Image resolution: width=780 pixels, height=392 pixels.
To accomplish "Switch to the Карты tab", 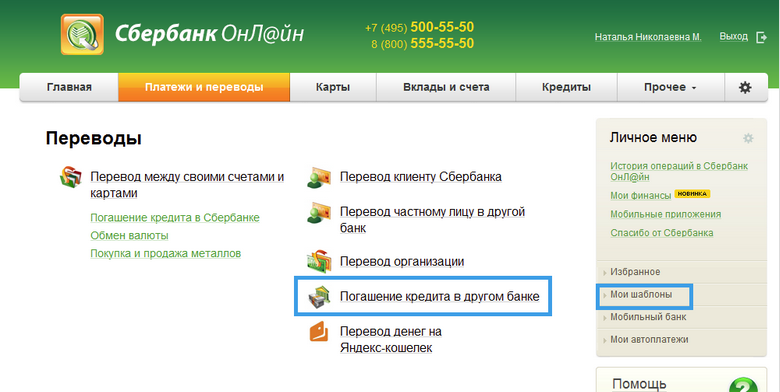I will (x=333, y=88).
